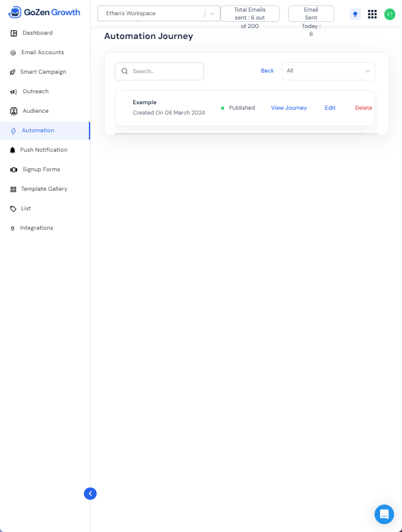402x532 pixels.
Task: Navigate to Template Gallery
Action: click(44, 189)
